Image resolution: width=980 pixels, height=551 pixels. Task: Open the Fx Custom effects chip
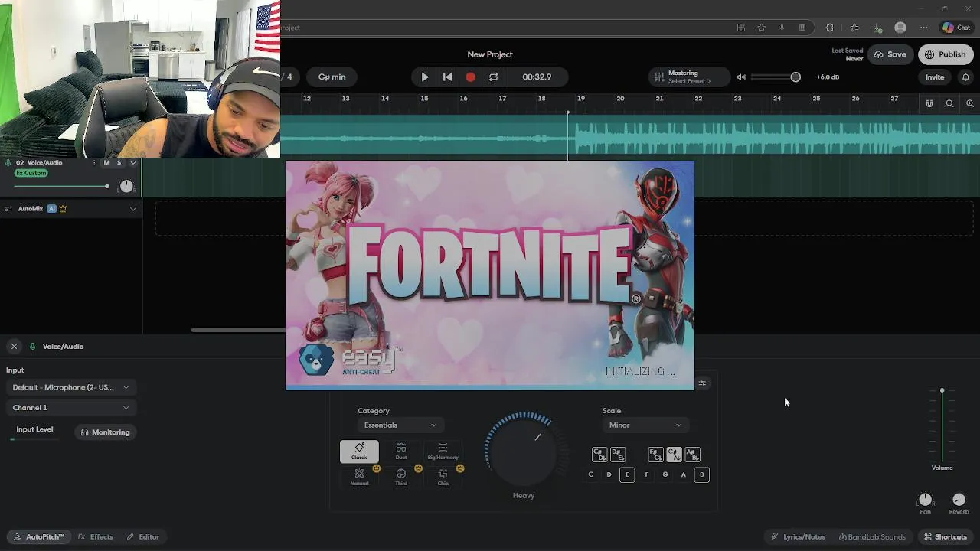[31, 173]
